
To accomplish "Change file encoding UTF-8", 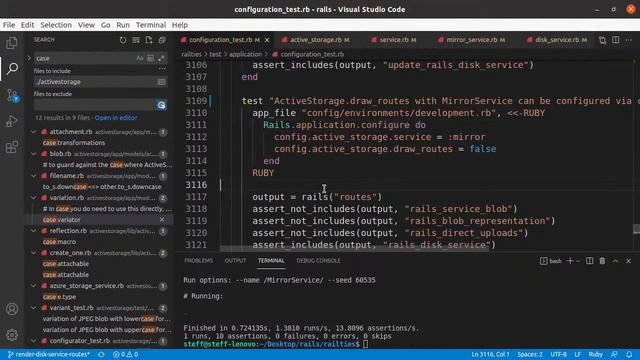I will point(558,354).
